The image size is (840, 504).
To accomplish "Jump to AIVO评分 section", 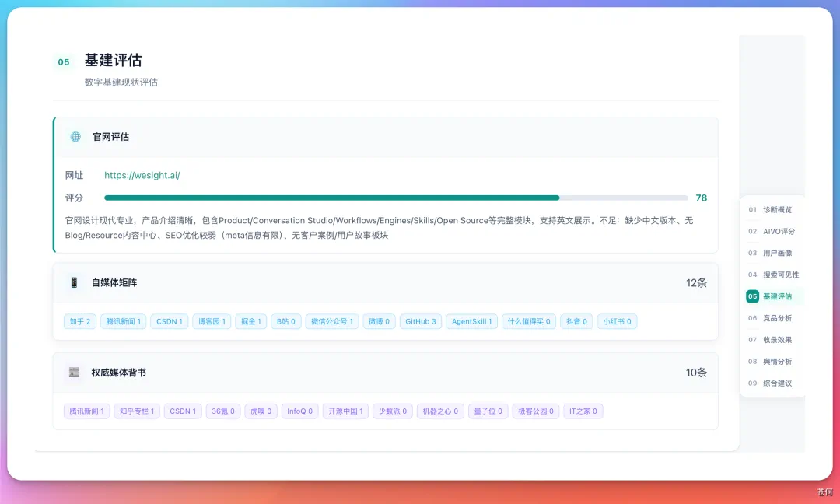I will click(772, 231).
